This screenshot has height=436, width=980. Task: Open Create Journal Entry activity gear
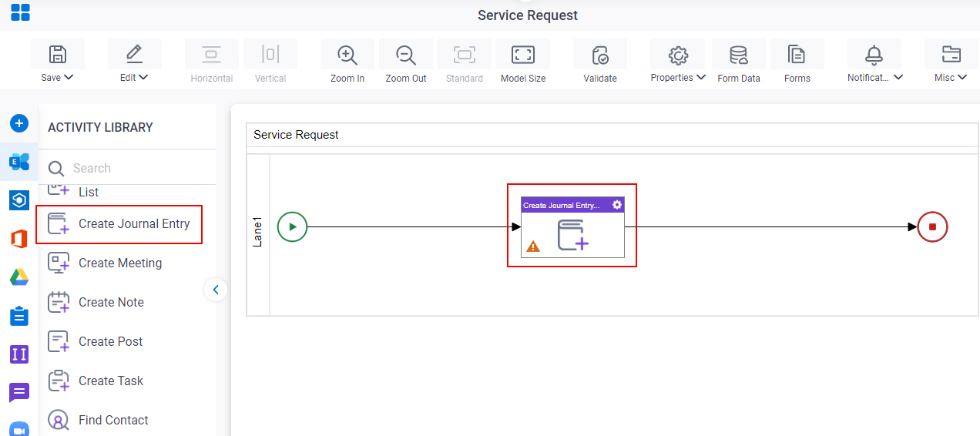pos(616,205)
